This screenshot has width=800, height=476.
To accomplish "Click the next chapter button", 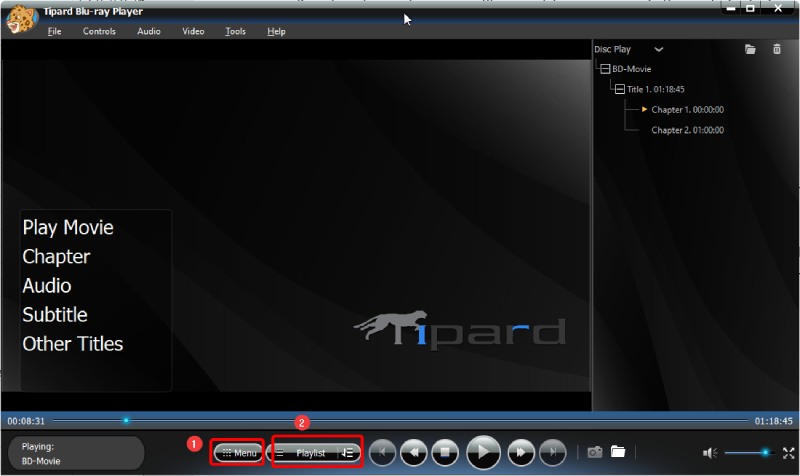I will 553,452.
